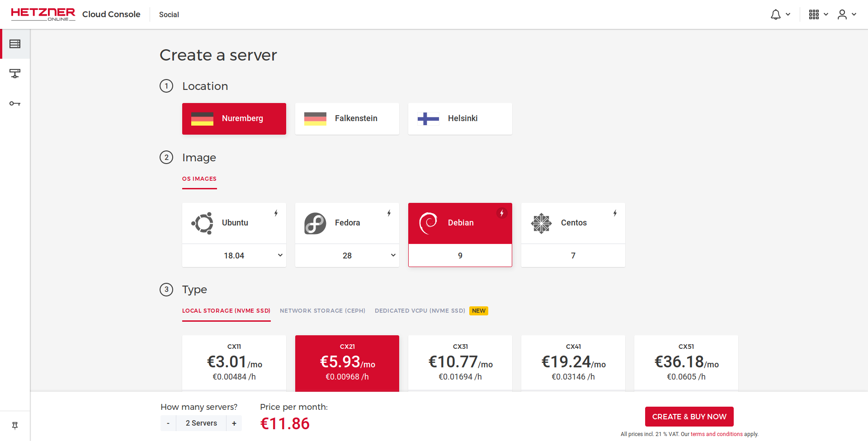
Task: Switch to OS Images tab
Action: pyautogui.click(x=199, y=179)
